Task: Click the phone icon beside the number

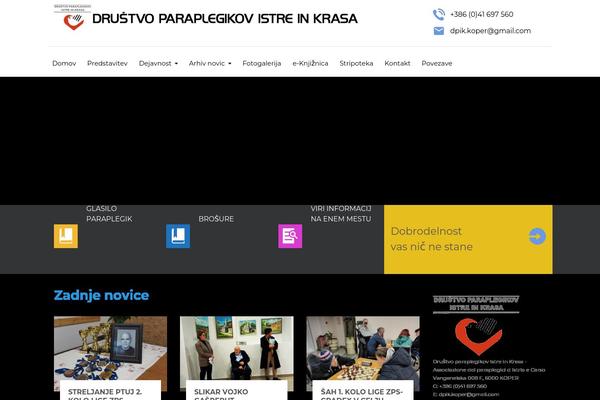Action: [439, 15]
